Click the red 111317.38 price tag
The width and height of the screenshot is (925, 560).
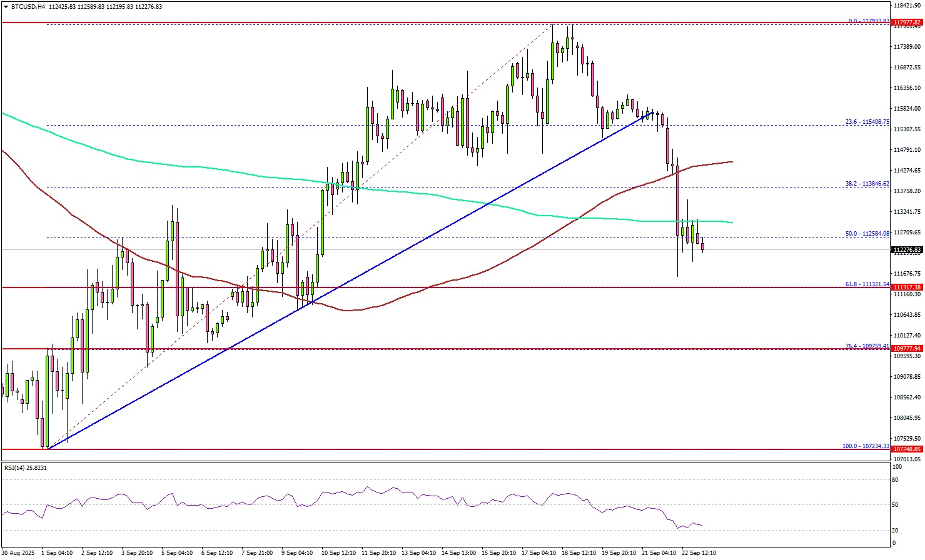pos(907,287)
